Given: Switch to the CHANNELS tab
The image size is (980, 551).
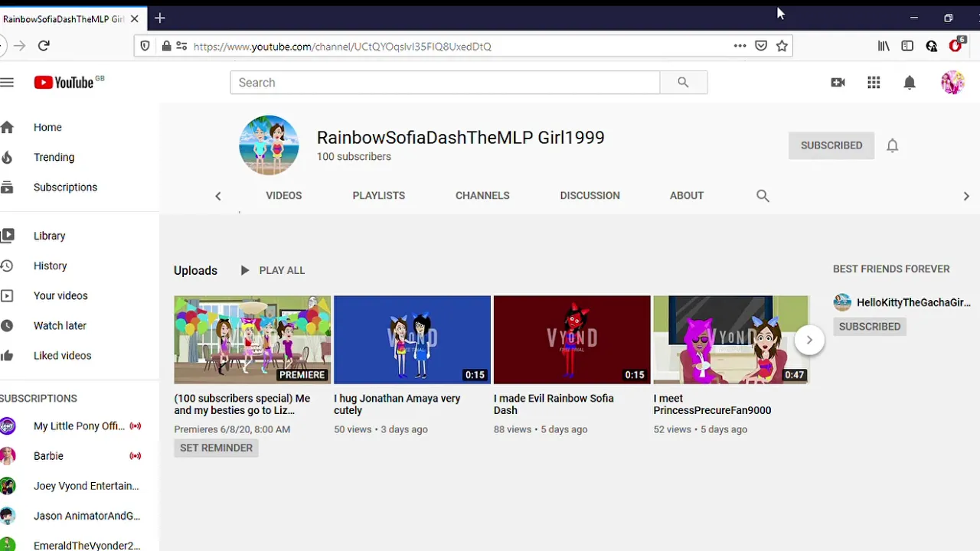Looking at the screenshot, I should click(482, 196).
